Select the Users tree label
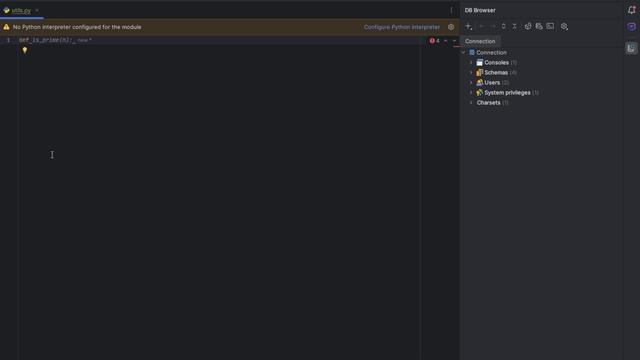The image size is (640, 360). point(492,82)
